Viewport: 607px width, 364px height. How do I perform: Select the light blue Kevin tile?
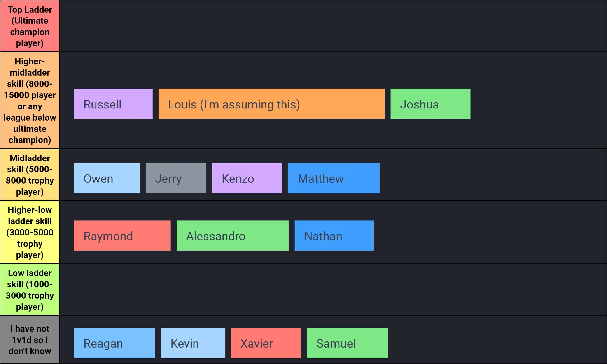point(193,343)
